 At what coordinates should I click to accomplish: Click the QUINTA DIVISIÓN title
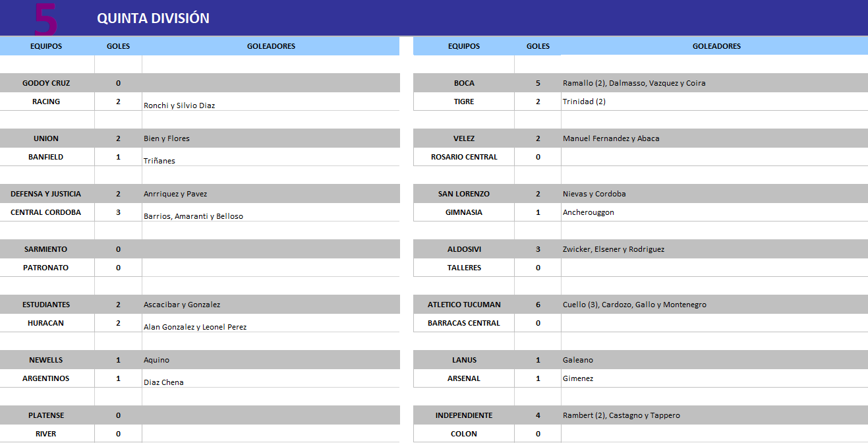[x=153, y=18]
